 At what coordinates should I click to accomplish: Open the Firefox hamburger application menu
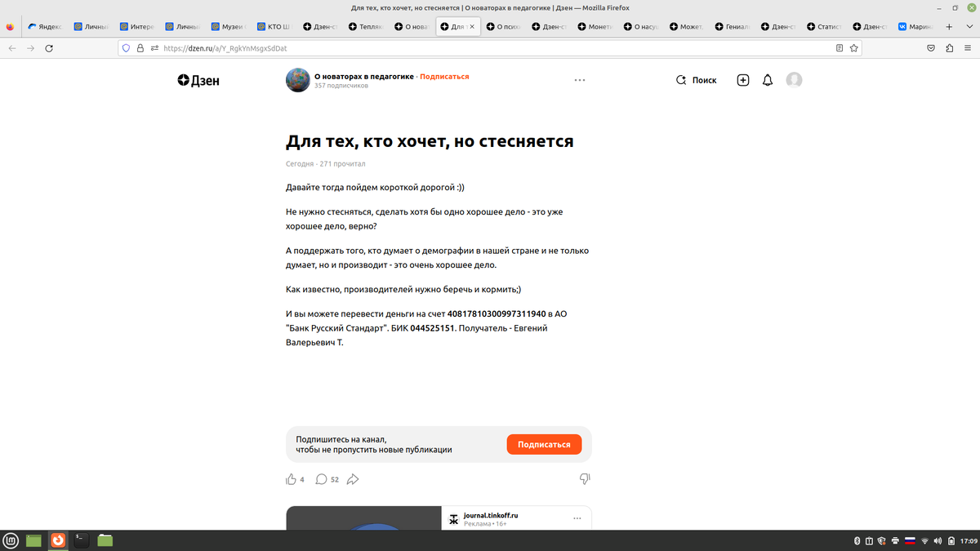pyautogui.click(x=967, y=48)
